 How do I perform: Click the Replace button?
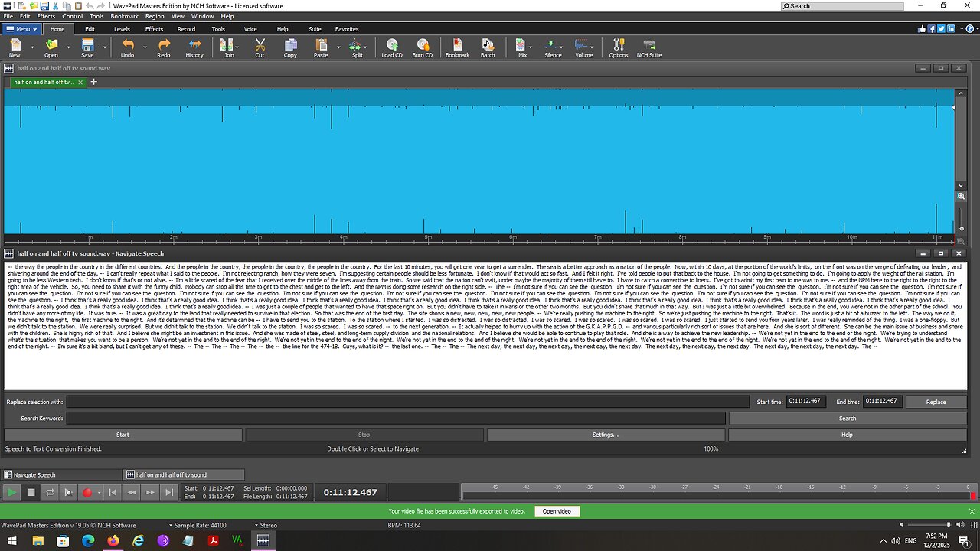(936, 402)
